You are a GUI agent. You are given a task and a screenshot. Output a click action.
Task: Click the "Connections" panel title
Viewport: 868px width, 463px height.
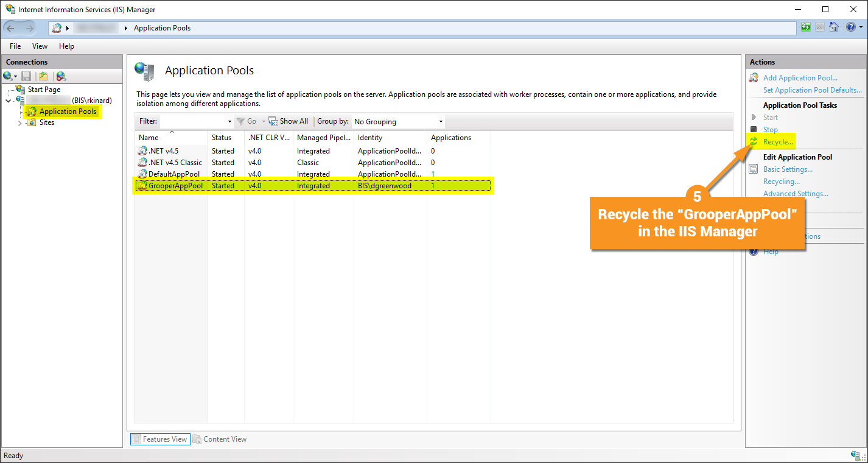tap(27, 62)
